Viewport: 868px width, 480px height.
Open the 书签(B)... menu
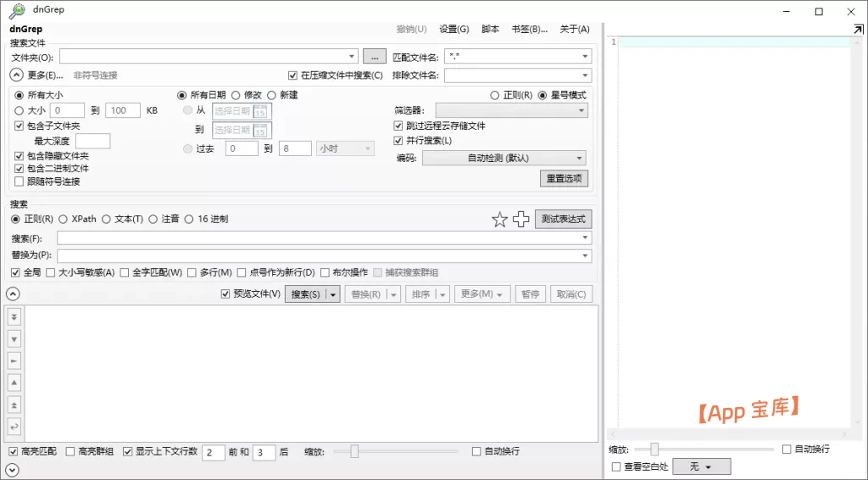[x=529, y=30]
